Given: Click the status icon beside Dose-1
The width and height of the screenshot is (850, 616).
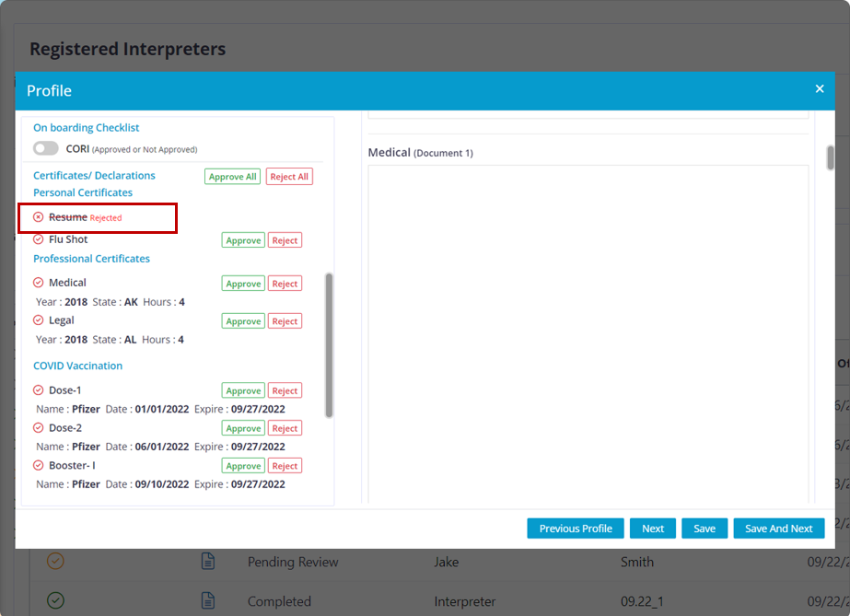Looking at the screenshot, I should click(x=39, y=390).
